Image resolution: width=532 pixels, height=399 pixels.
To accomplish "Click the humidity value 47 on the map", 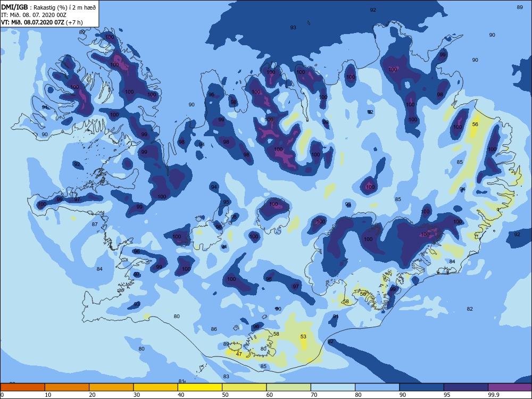I will click(x=239, y=354).
